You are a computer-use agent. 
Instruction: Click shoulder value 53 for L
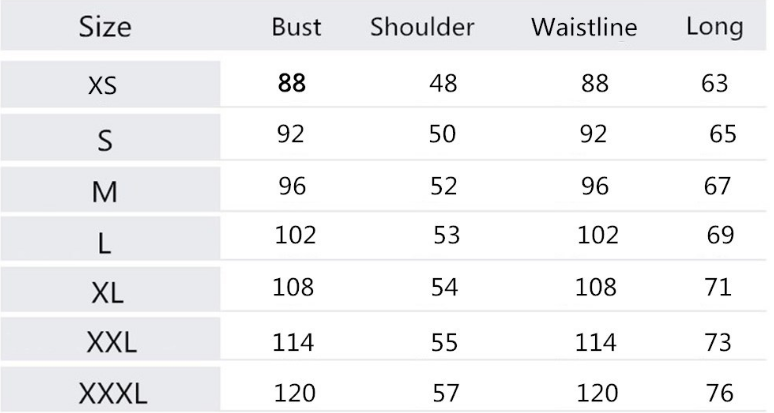click(448, 237)
